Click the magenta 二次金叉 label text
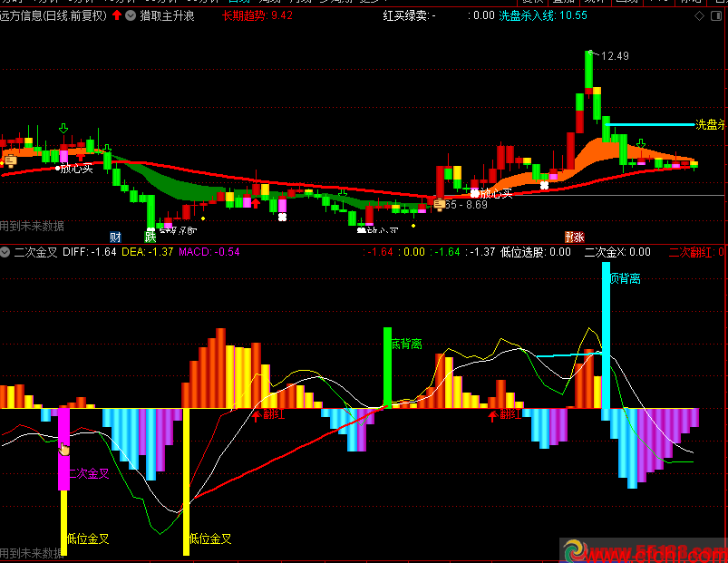The width and height of the screenshot is (728, 563). (x=90, y=473)
